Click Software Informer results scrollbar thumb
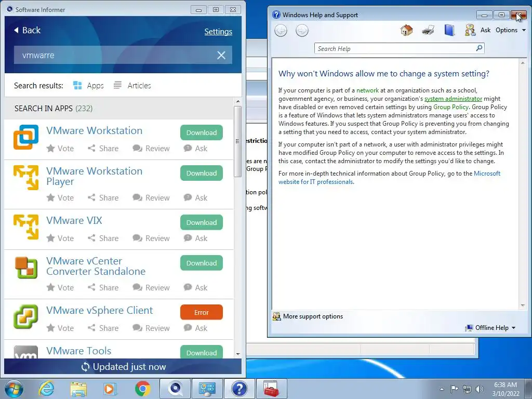The height and width of the screenshot is (399, 532). point(237,141)
